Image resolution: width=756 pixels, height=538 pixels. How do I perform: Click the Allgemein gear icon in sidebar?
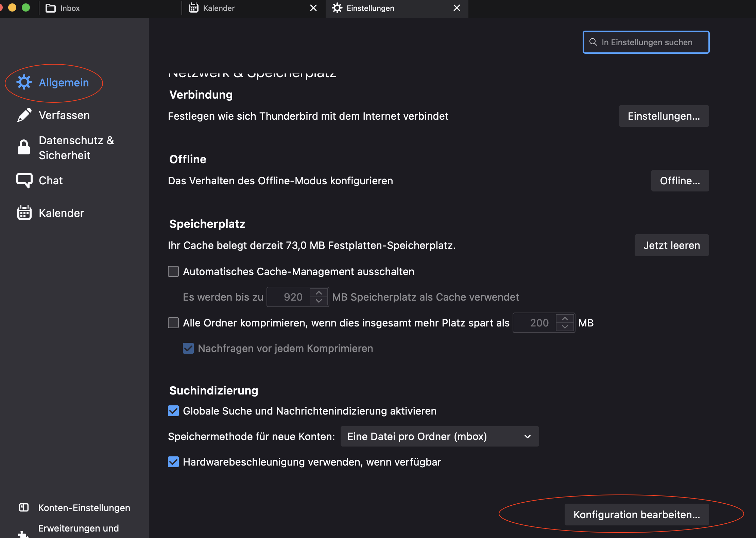pyautogui.click(x=24, y=82)
